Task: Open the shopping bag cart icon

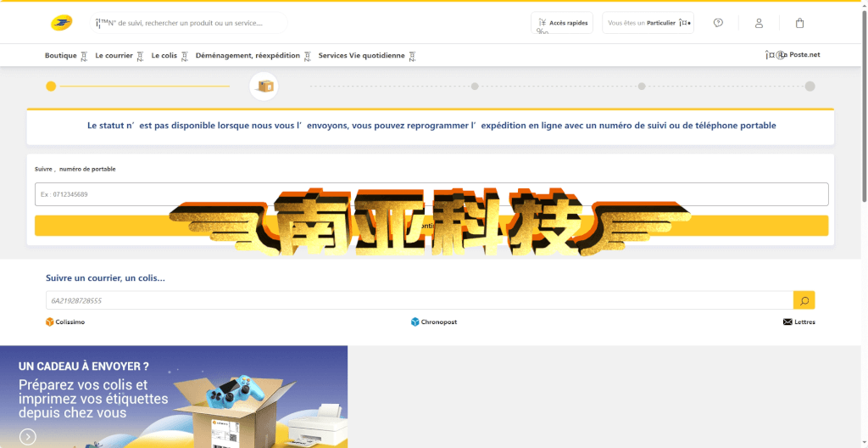Action: click(x=799, y=23)
